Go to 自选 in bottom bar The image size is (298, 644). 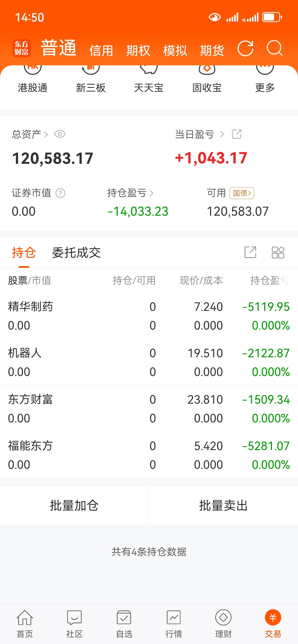pos(124,624)
